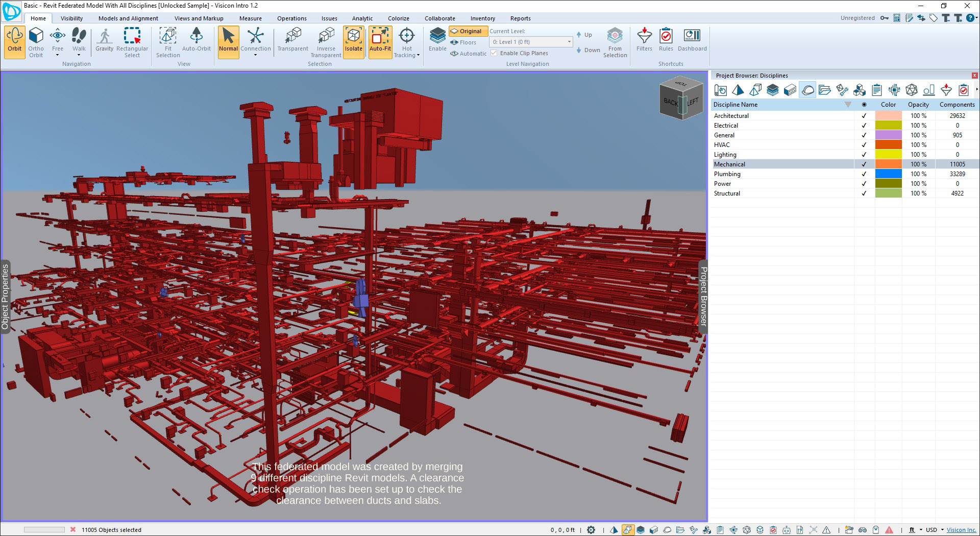This screenshot has width=980, height=536.
Task: Open the Reports ribbon tab
Action: coord(521,18)
